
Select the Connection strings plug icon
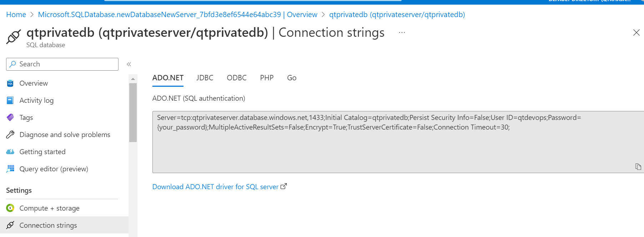[10, 225]
